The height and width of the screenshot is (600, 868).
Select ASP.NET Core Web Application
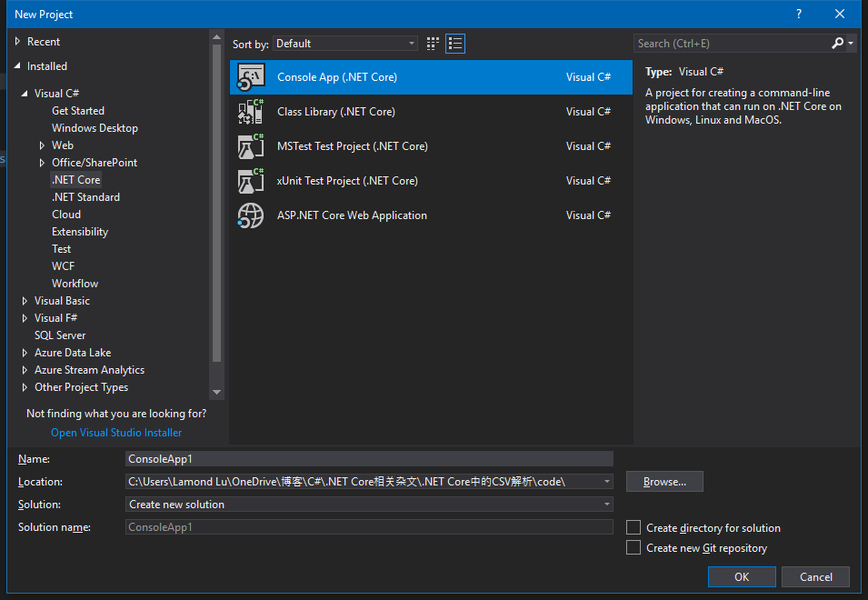coord(431,215)
